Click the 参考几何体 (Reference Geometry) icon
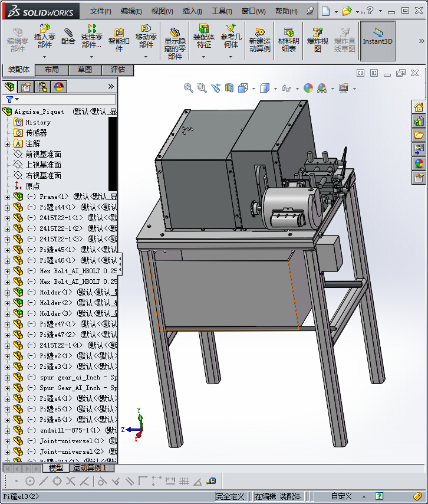Screen dimensions: 428x504 click(231, 35)
